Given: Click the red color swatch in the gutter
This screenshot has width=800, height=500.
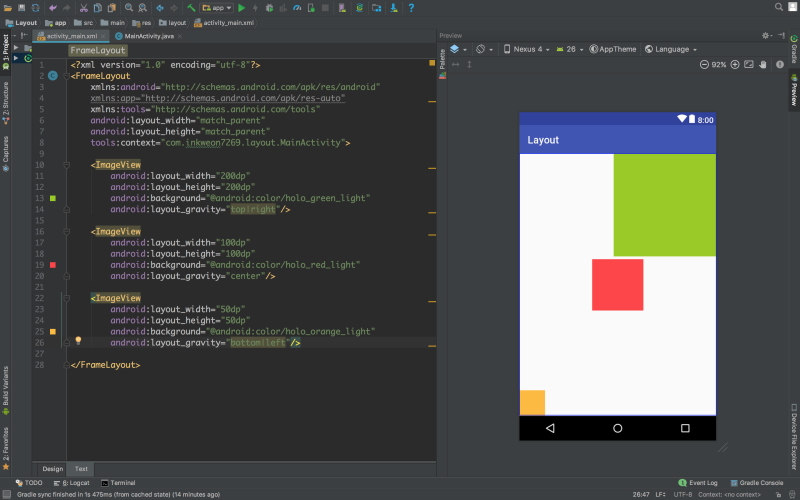Looking at the screenshot, I should 52,265.
